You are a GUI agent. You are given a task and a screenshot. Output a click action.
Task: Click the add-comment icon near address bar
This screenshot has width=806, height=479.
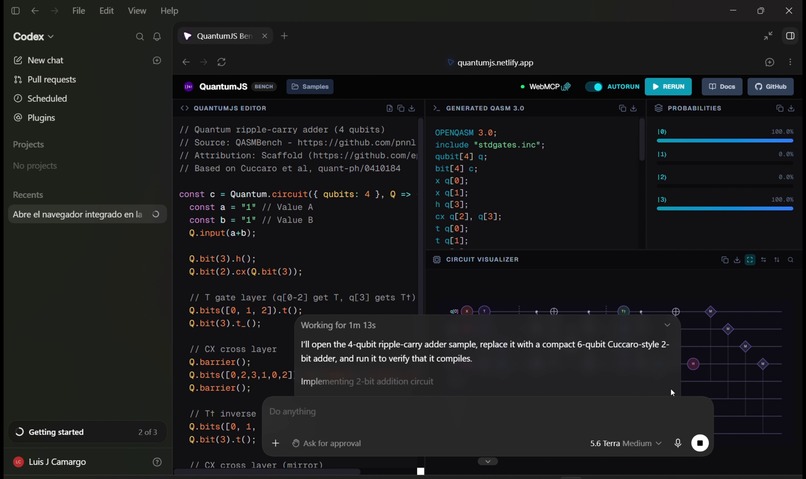(770, 62)
